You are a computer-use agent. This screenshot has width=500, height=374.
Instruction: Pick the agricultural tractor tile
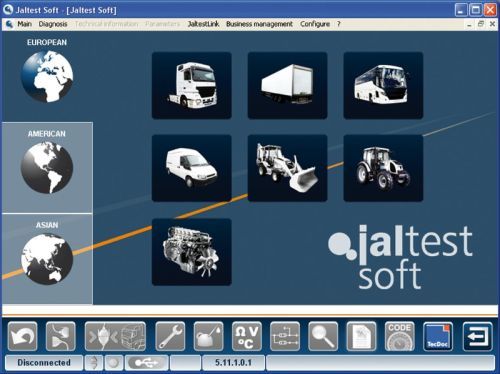(383, 168)
